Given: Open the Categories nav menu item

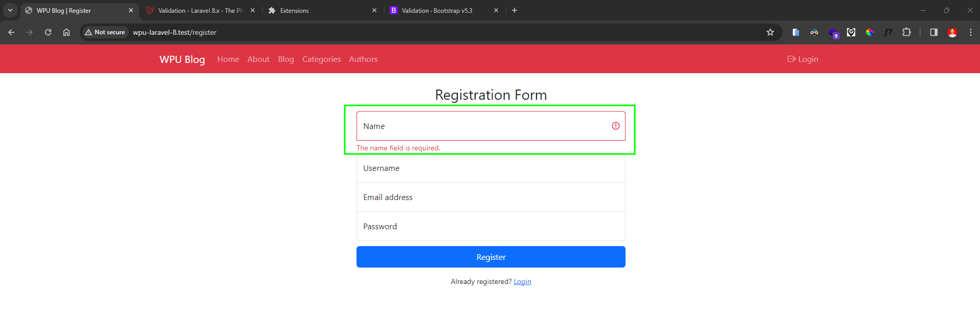Looking at the screenshot, I should pos(321,59).
